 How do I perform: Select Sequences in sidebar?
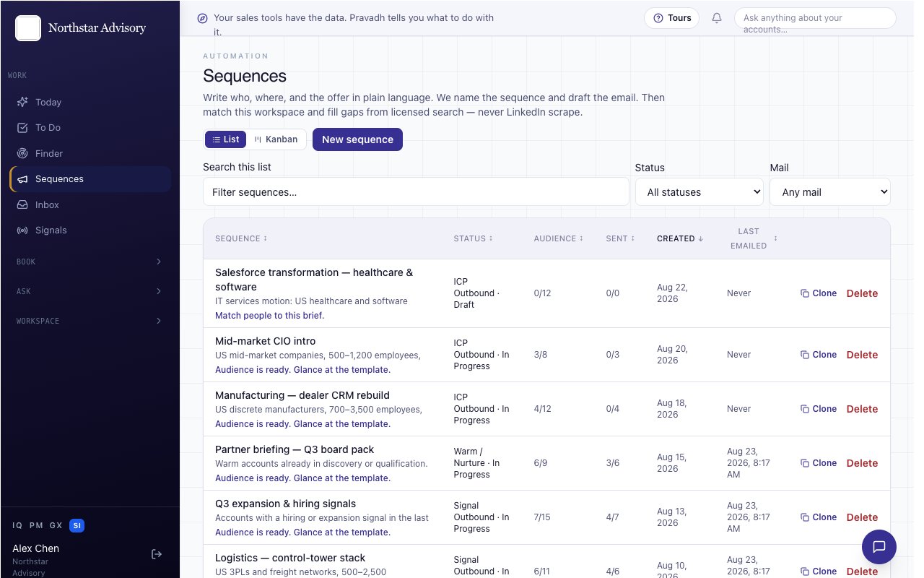[x=90, y=179]
